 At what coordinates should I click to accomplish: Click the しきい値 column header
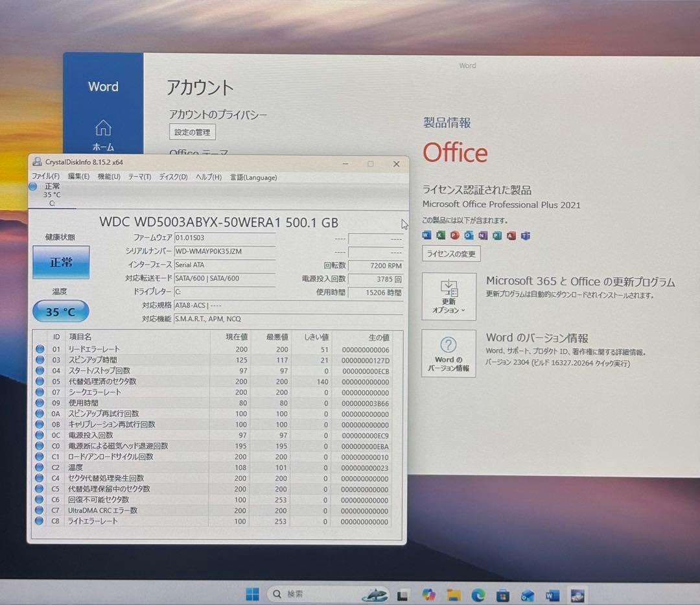pos(310,337)
